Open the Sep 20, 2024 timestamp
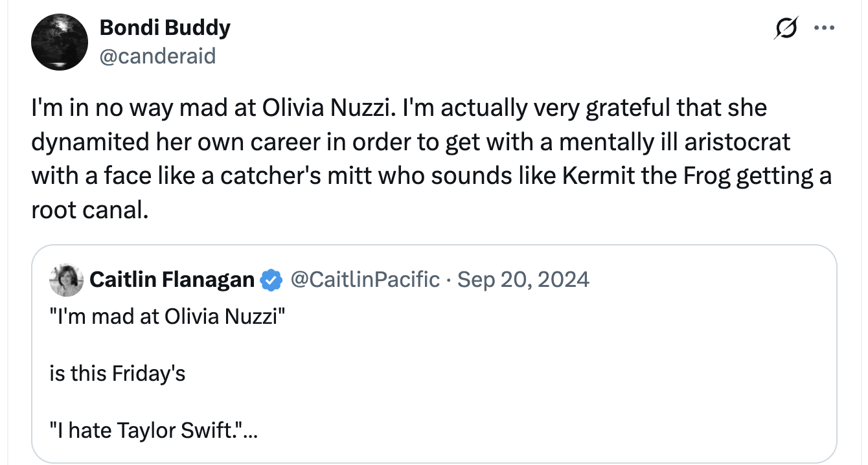The height and width of the screenshot is (465, 868). click(x=523, y=280)
